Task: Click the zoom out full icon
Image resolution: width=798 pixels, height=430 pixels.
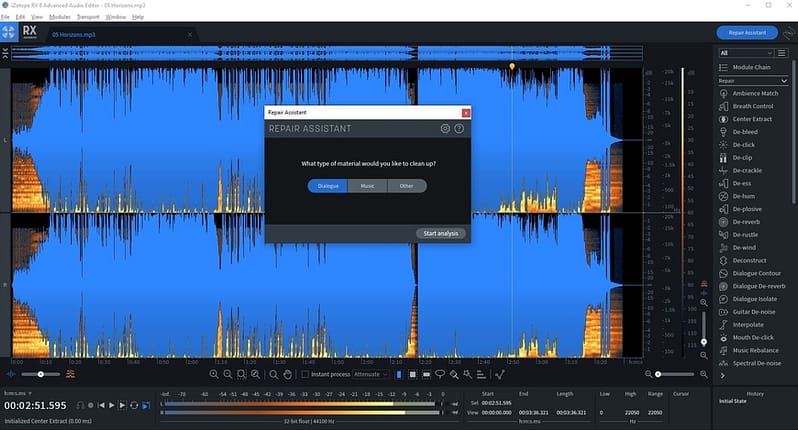Action: pyautogui.click(x=255, y=375)
